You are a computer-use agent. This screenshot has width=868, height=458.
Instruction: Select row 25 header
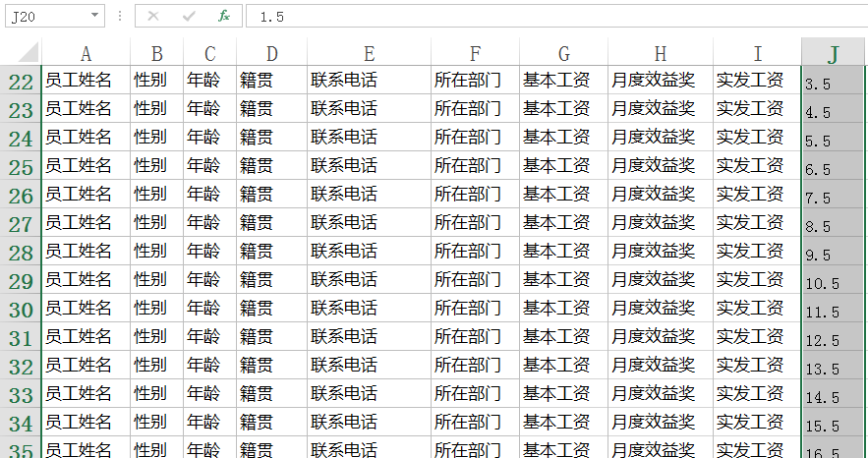pyautogui.click(x=21, y=166)
